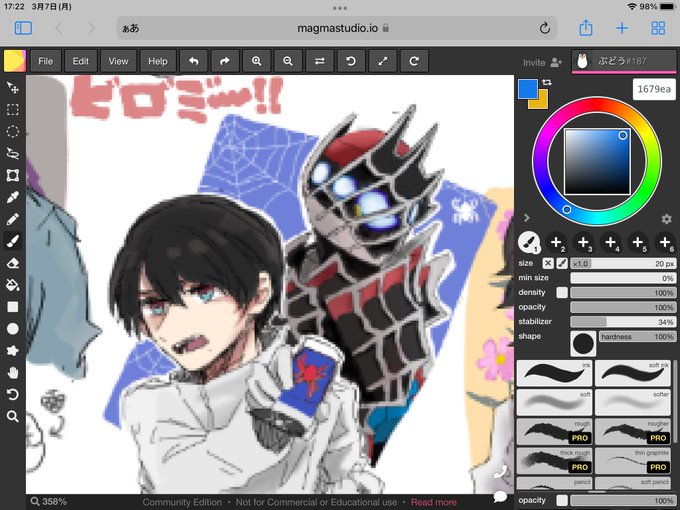
Task: Add a tool to preset slot 4
Action: [611, 242]
